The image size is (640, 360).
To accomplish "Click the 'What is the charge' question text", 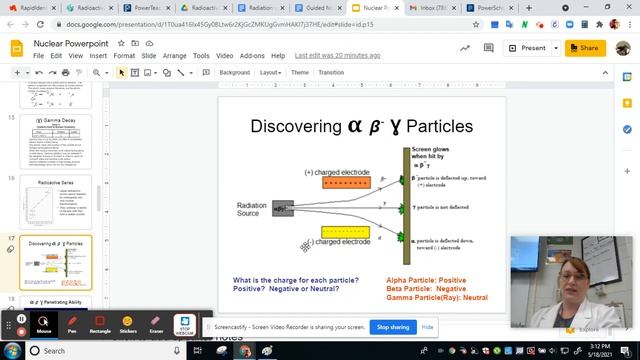I will click(296, 284).
